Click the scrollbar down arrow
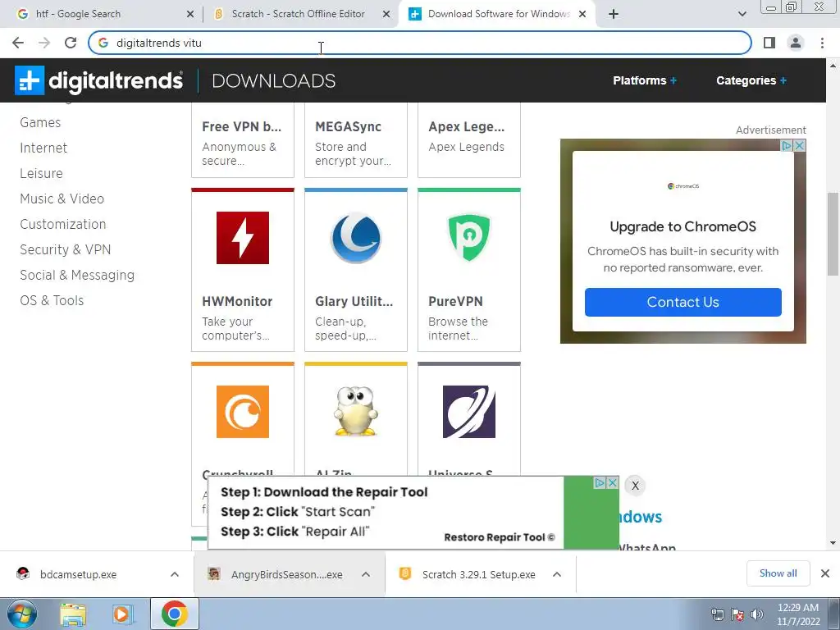This screenshot has width=840, height=630. 833,543
